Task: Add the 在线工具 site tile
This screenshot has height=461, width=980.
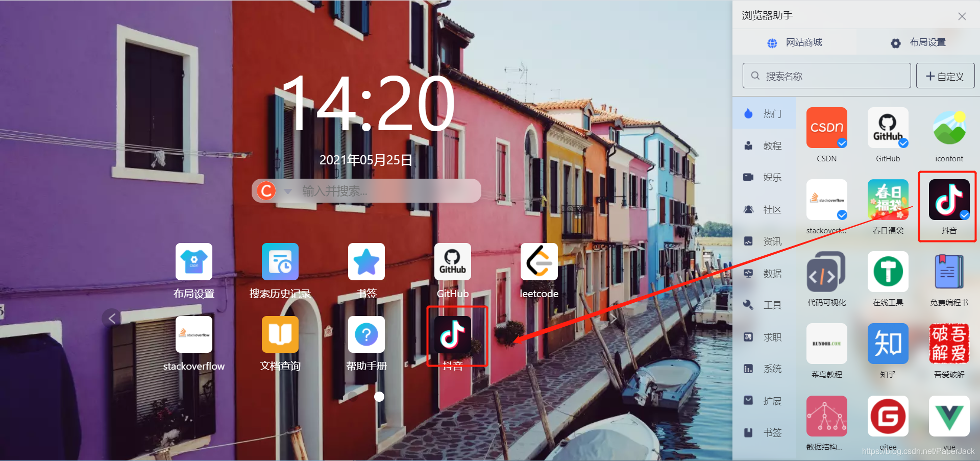Action: tap(888, 272)
